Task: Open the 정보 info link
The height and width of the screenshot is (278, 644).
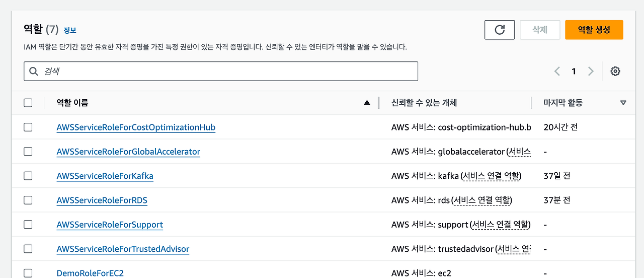Action: coord(69,30)
